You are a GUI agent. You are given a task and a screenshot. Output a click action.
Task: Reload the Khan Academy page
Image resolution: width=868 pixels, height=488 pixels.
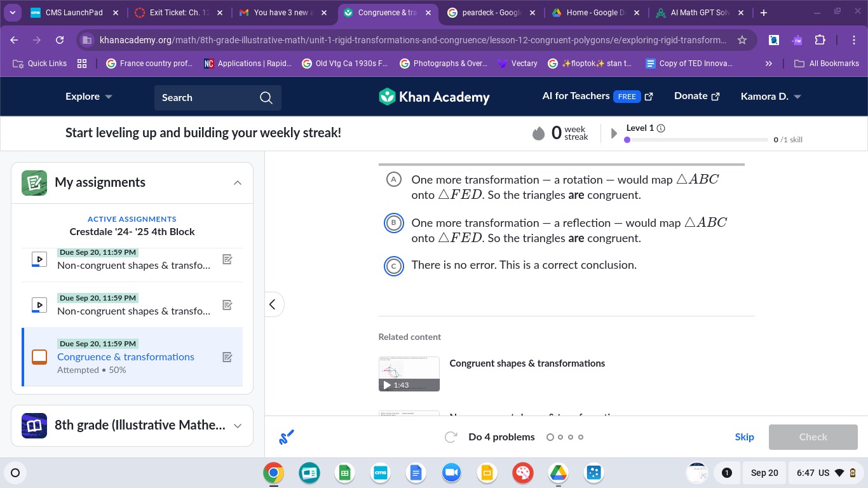[x=60, y=39]
